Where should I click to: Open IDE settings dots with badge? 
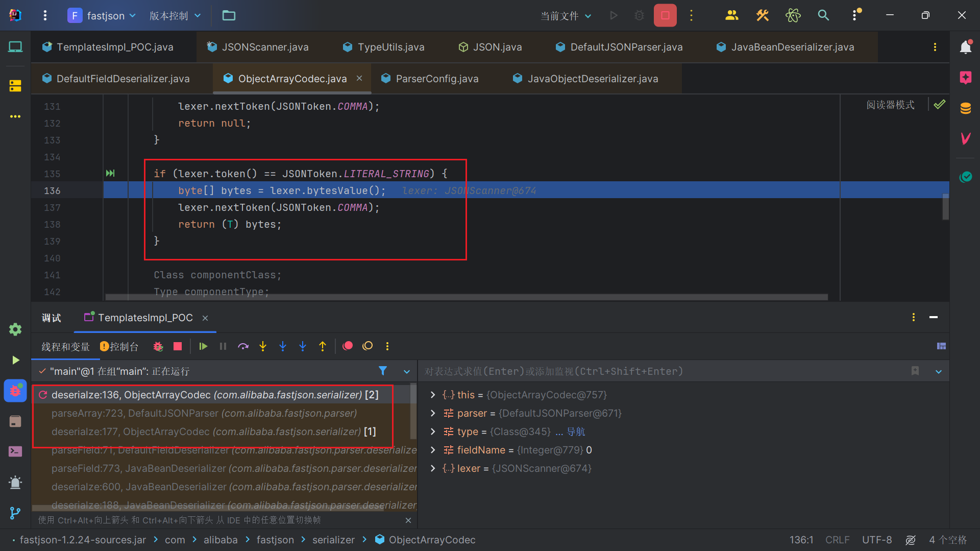coord(855,15)
